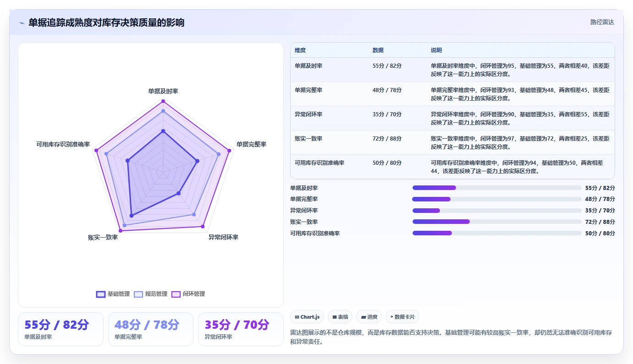Click table cell 72分 / 88分

(387, 139)
